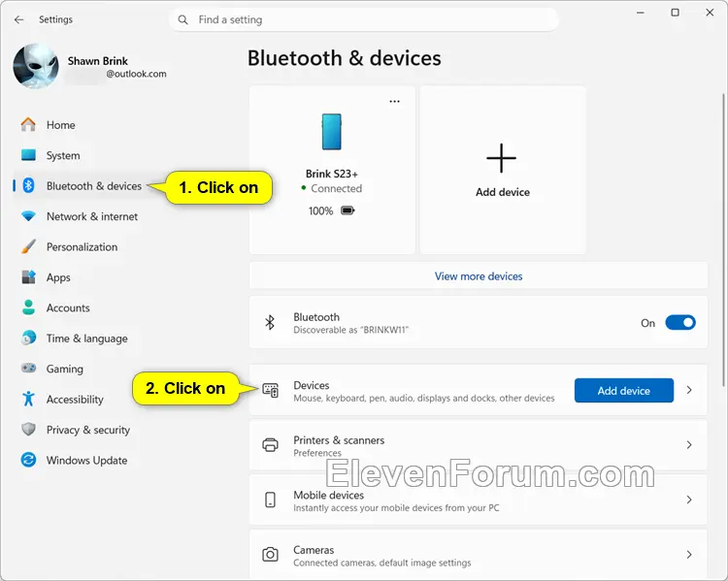728x581 pixels.
Task: Click the Devices row title
Action: click(x=311, y=385)
